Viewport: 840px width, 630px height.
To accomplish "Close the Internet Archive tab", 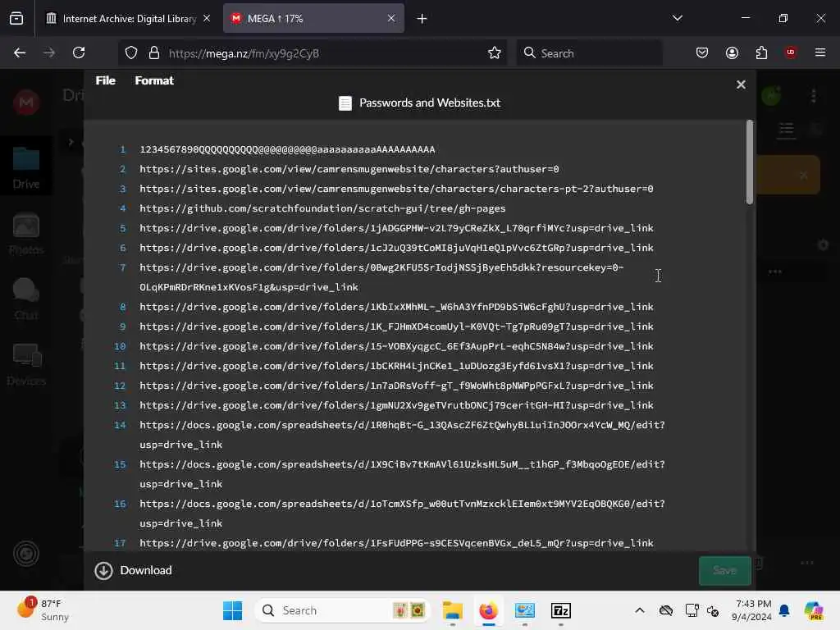I will point(207,18).
